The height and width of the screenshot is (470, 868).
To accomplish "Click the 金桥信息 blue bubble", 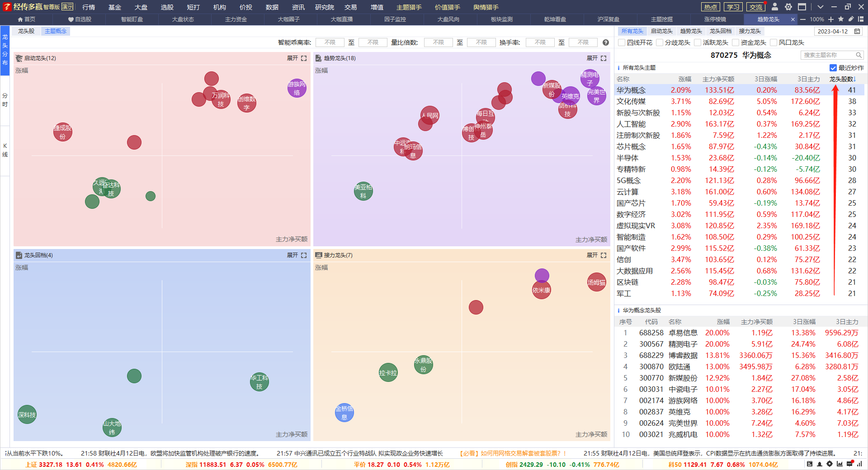I will pos(344,413).
